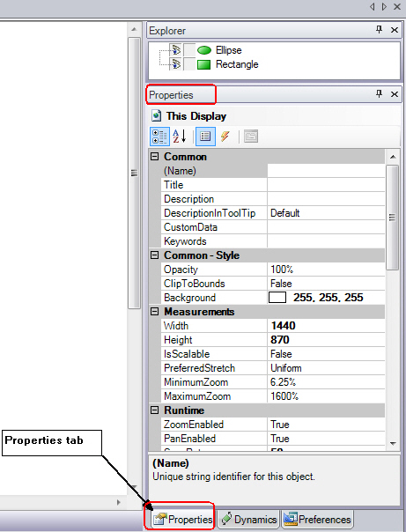406x532 pixels.
Task: Pin the Explorer panel
Action: [x=380, y=30]
